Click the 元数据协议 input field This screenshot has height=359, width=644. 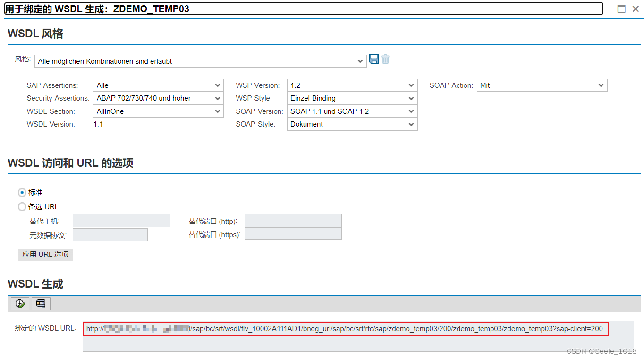(110, 234)
